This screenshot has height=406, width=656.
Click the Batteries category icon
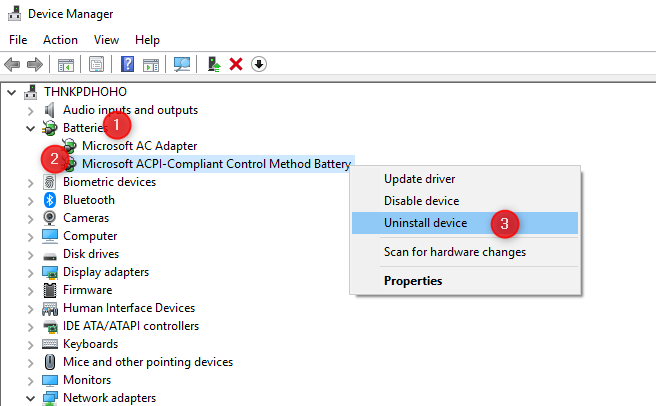(x=49, y=128)
